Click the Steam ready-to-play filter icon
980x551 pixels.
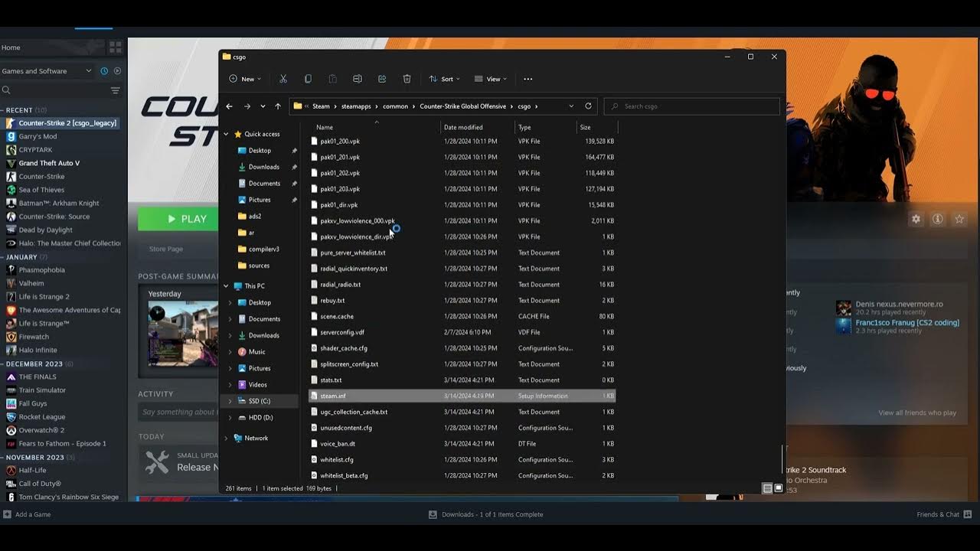click(x=117, y=71)
